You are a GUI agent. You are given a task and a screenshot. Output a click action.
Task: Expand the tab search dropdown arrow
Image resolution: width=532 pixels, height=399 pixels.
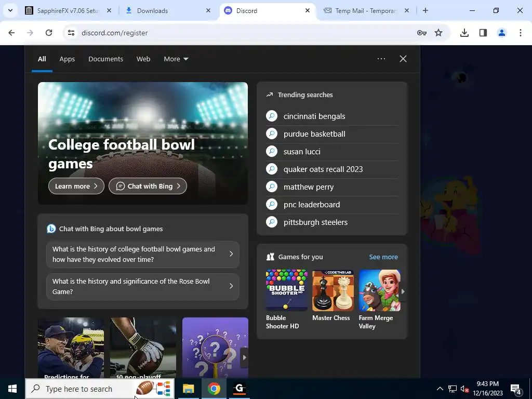click(10, 10)
